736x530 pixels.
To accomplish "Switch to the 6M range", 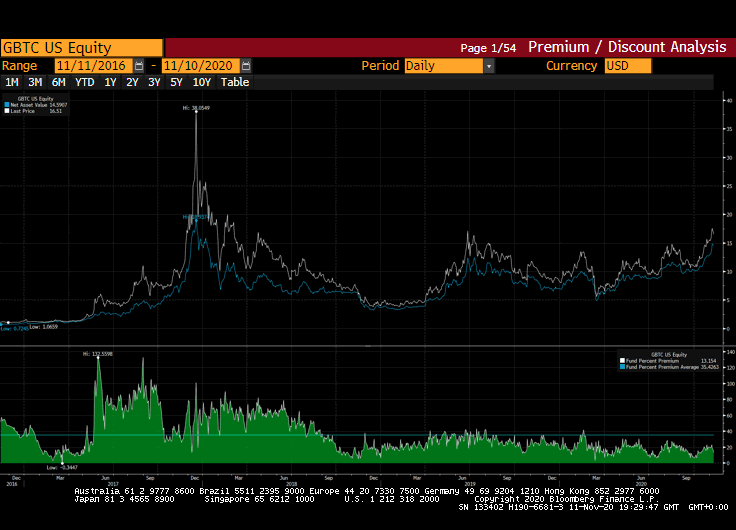I will [x=59, y=82].
